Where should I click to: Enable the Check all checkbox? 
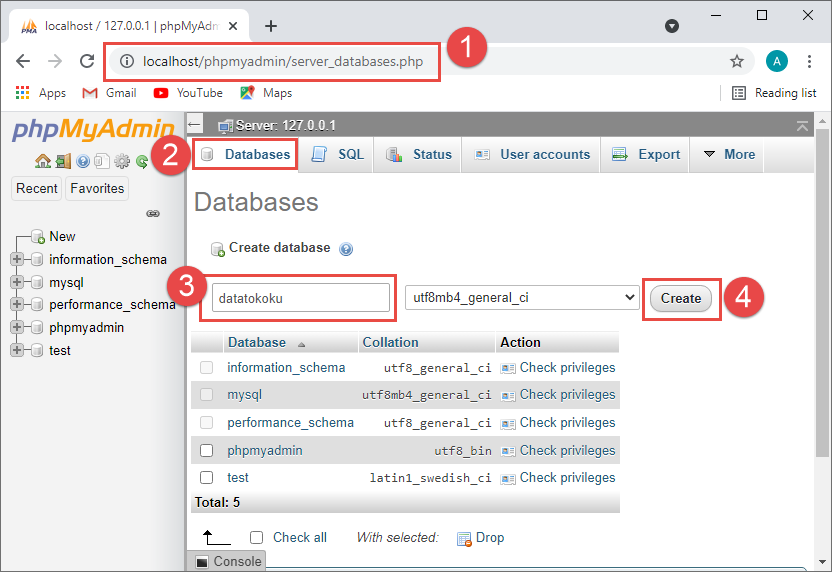[257, 537]
